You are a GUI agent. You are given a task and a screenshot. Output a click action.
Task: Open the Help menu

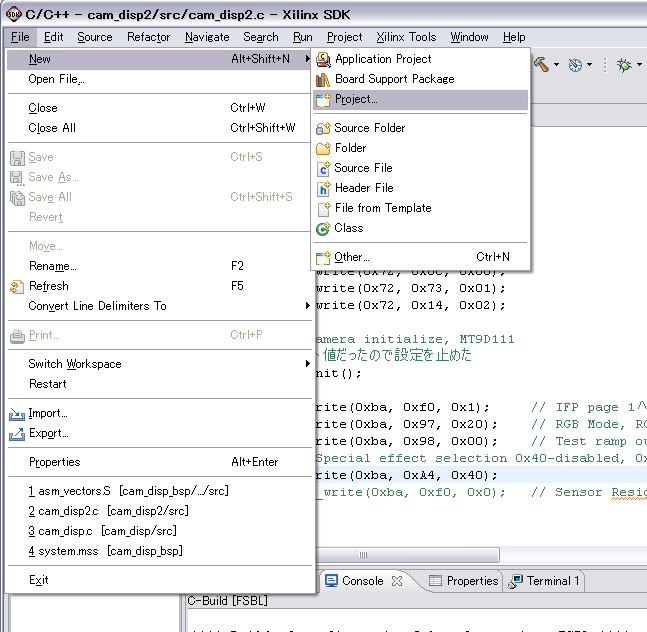coord(514,37)
